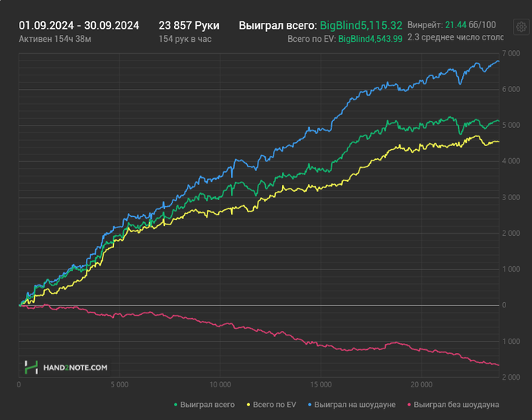
Task: Click the yellow dot of 'Всего по EV' legend
Action: (249, 405)
